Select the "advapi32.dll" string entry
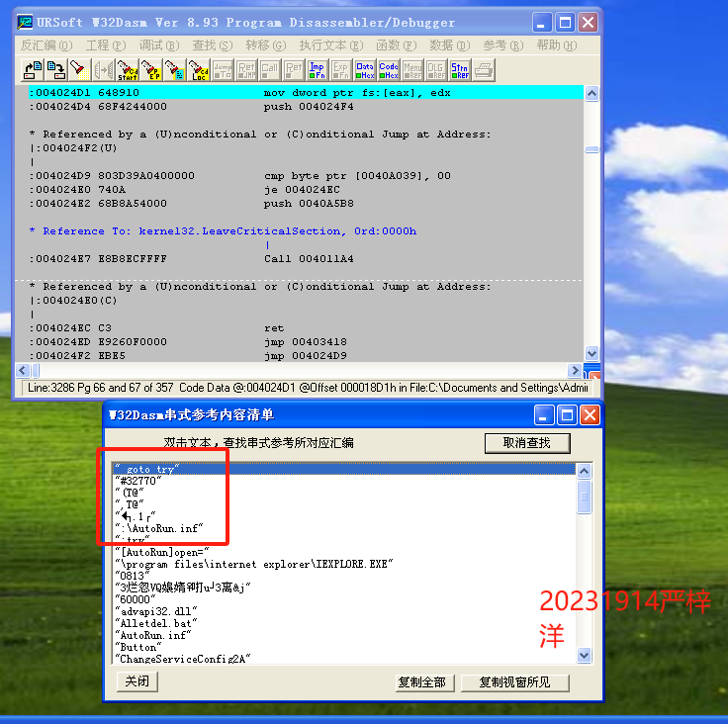Image resolution: width=728 pixels, height=724 pixels. [x=344, y=611]
